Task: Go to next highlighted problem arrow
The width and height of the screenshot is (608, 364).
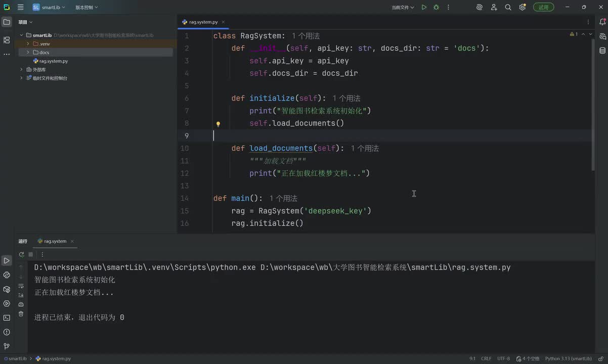Action: coord(591,34)
